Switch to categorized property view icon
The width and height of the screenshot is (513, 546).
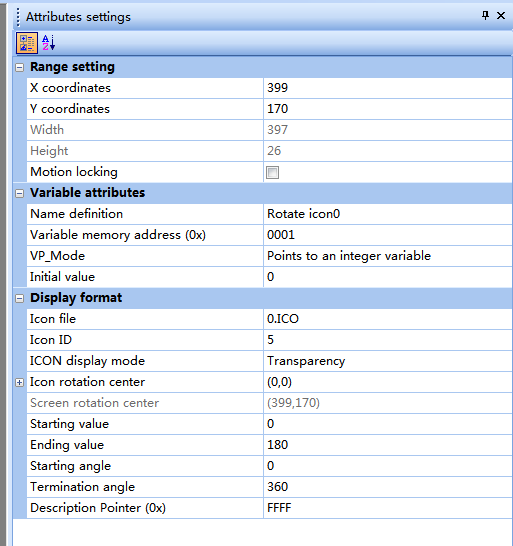[27, 43]
